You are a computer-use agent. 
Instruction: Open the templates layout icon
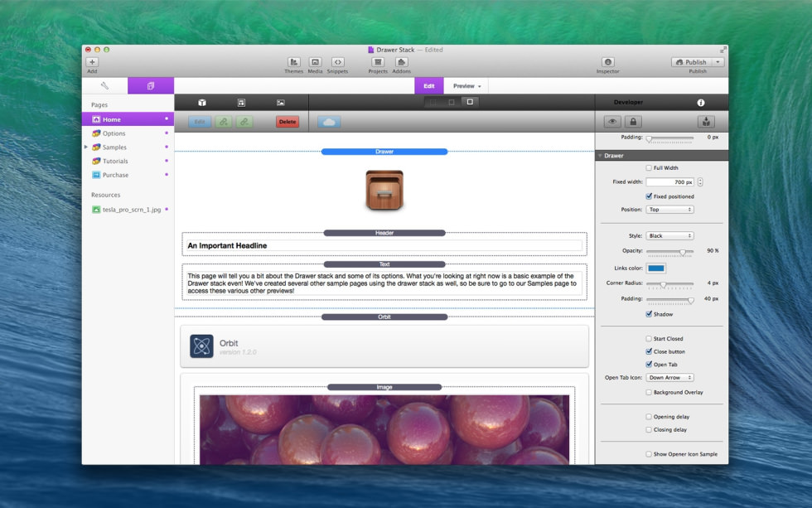pos(241,103)
